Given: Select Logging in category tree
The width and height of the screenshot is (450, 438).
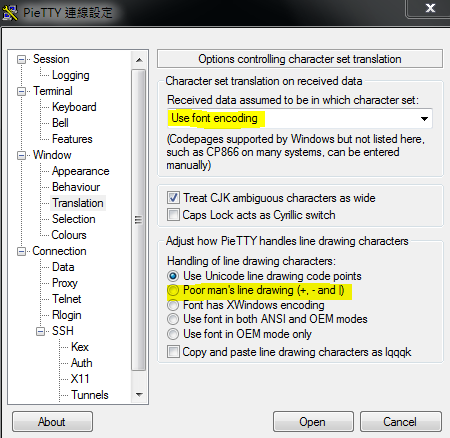Looking at the screenshot, I should click(71, 75).
